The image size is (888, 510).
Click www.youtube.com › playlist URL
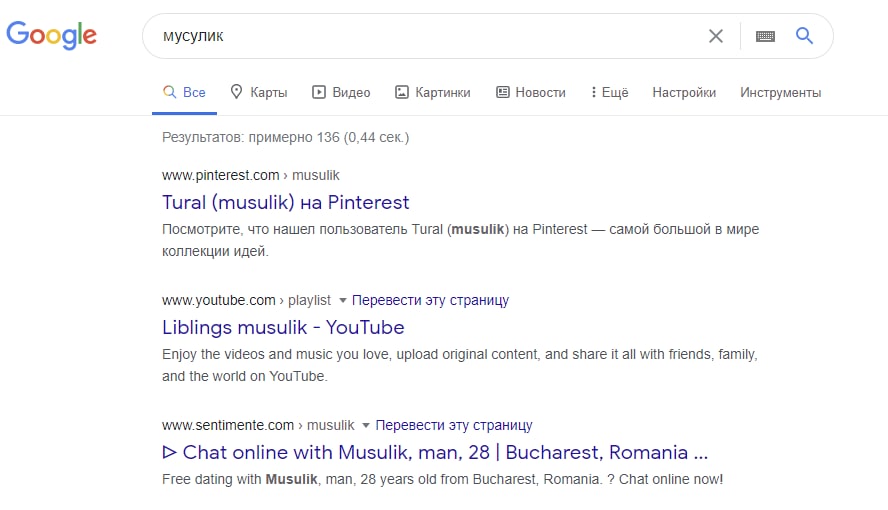[246, 300]
